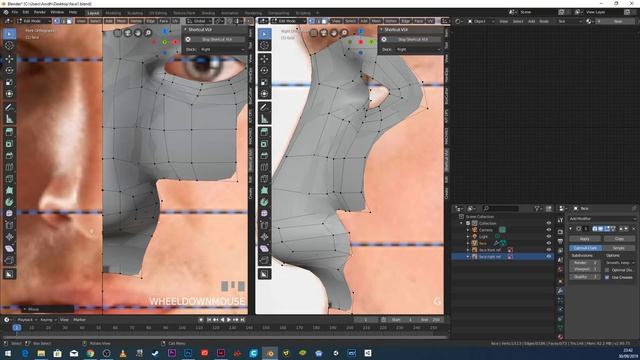This screenshot has height=360, width=640.
Task: Select the Smooth tool in left viewport
Action: coord(9,213)
